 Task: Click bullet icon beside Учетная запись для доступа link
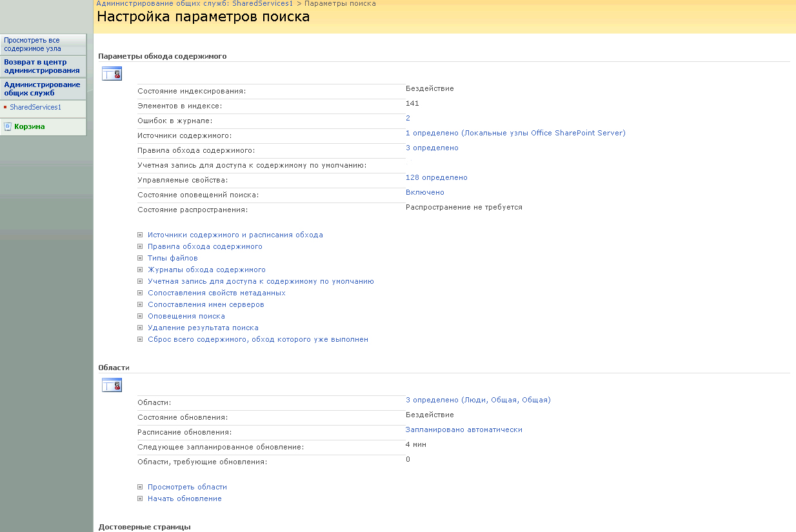[x=140, y=282]
